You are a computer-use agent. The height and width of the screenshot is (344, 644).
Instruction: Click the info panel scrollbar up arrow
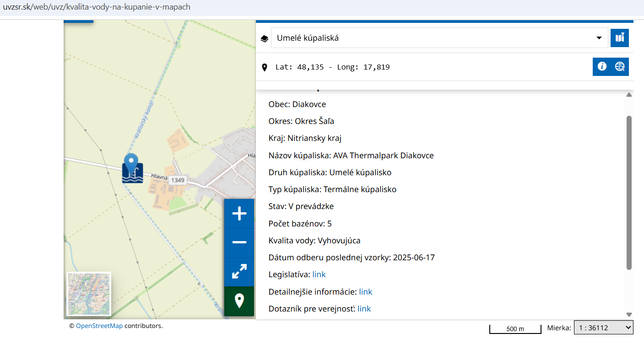(x=629, y=95)
